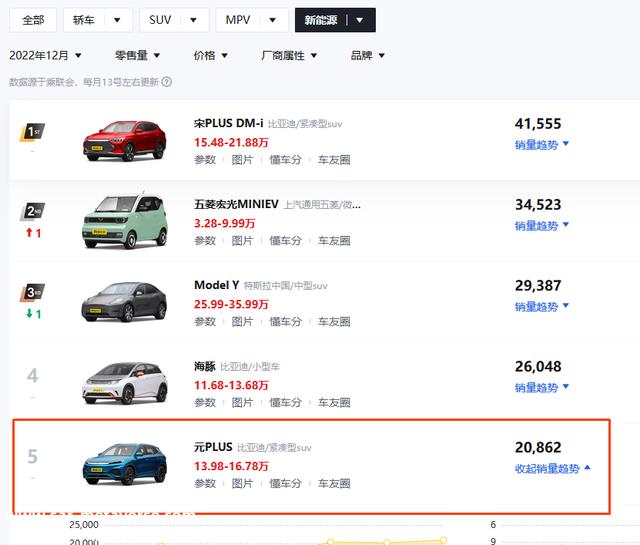
Task: Click 懂车分 under 元PLUS
Action: [x=286, y=483]
